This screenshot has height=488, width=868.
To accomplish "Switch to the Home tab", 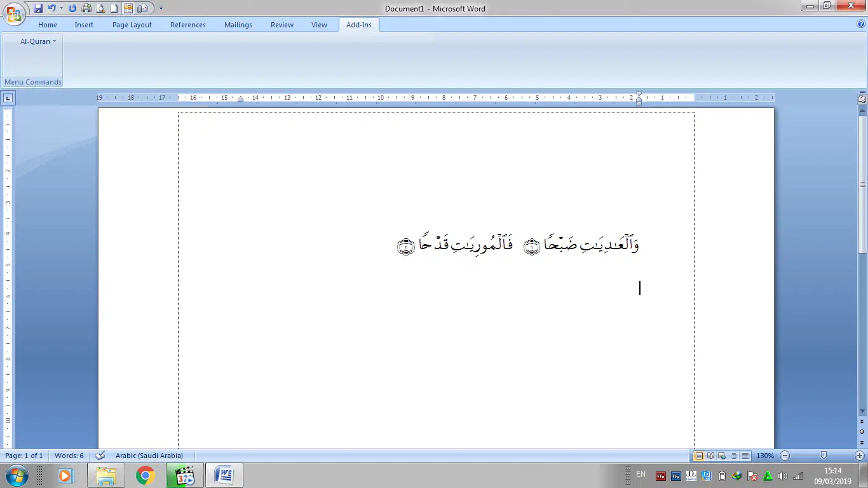I will (x=48, y=25).
